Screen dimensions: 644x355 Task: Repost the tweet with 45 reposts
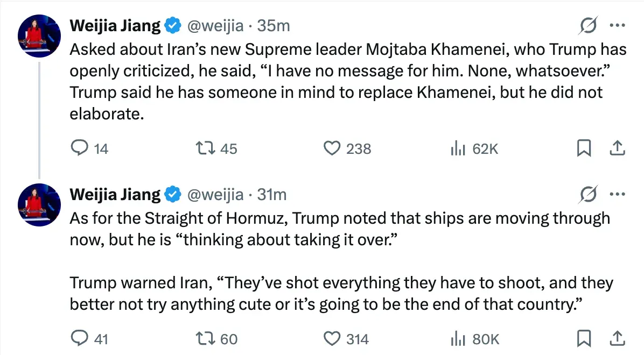tap(206, 148)
